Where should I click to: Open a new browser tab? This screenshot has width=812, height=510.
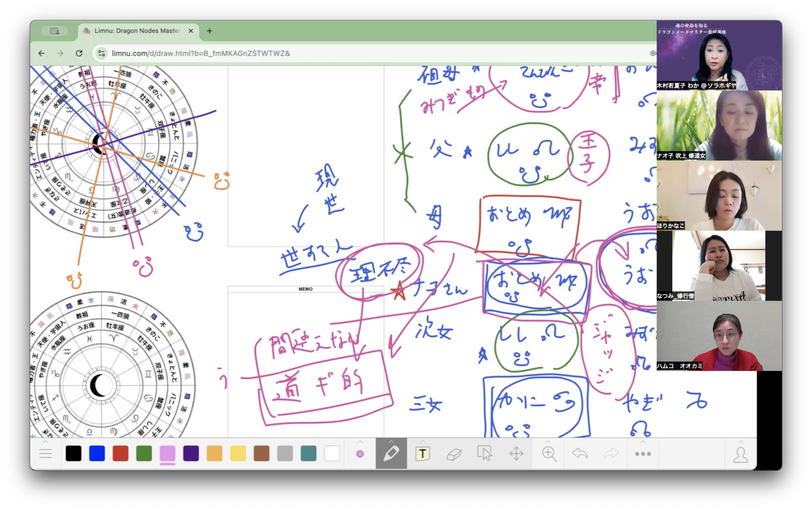[209, 31]
